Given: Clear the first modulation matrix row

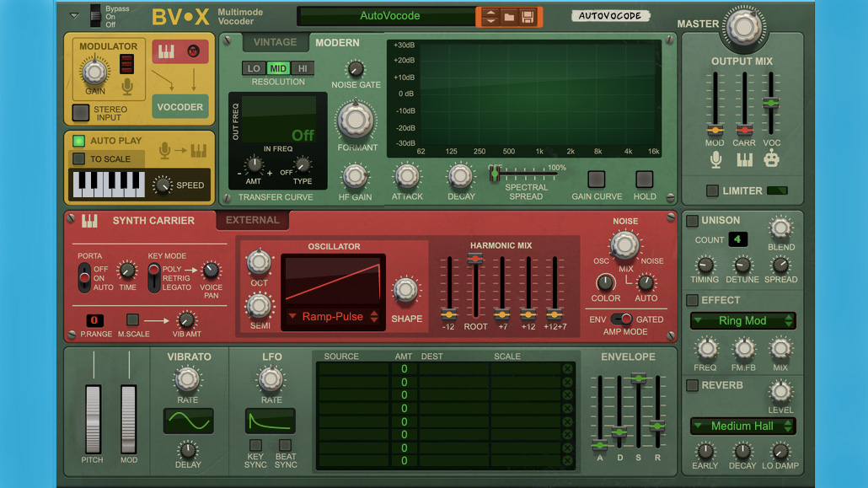Looking at the screenshot, I should [x=567, y=369].
